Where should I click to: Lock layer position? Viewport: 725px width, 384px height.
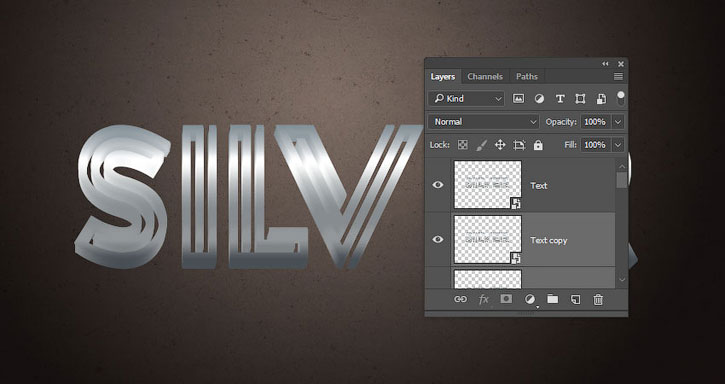(500, 145)
